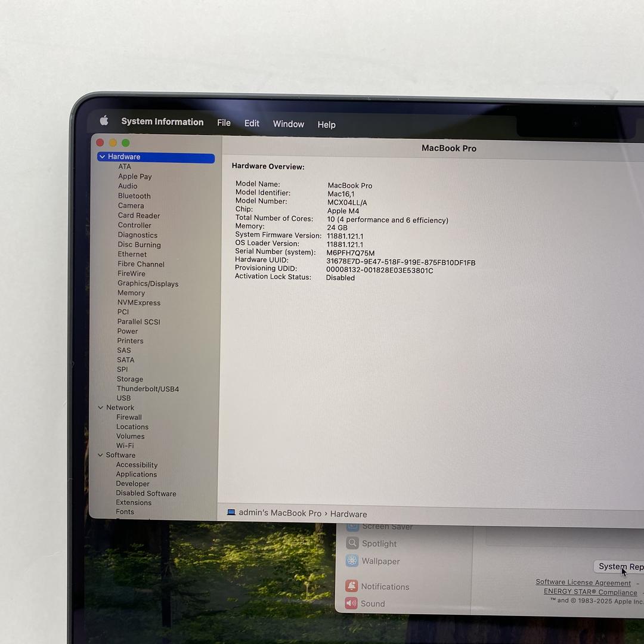The height and width of the screenshot is (644, 644).
Task: Select Storage in the sidebar
Action: [x=130, y=379]
